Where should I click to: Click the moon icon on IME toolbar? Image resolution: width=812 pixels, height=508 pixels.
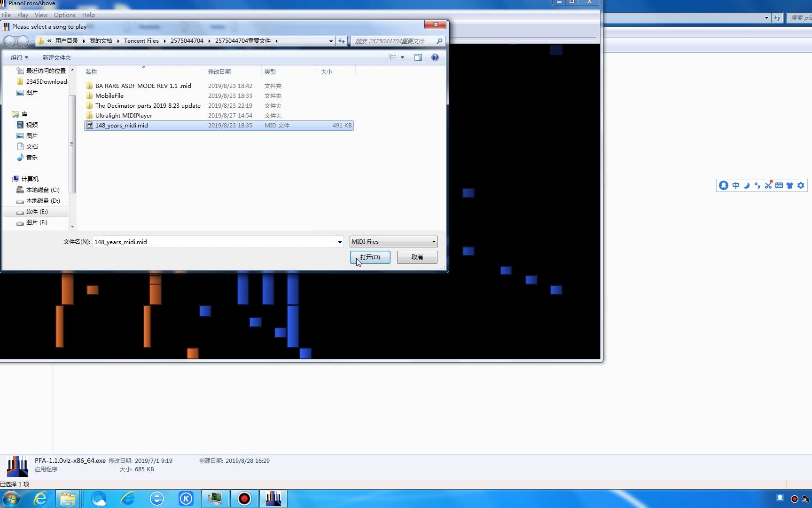[747, 185]
